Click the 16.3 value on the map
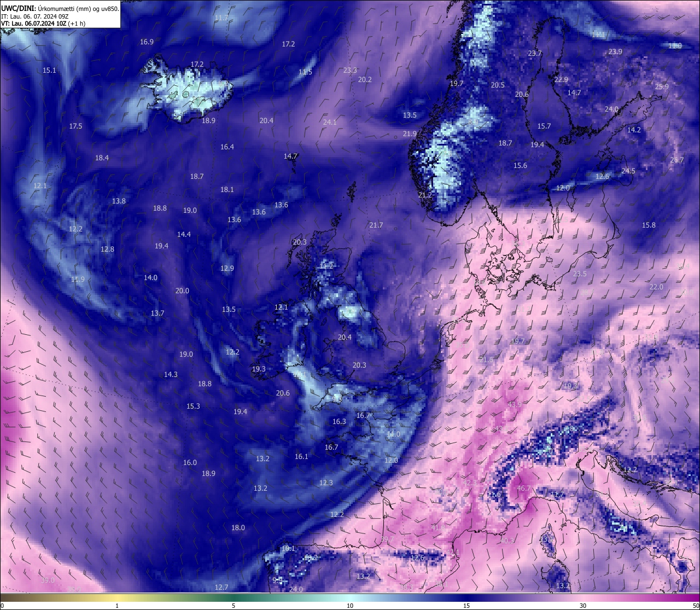The width and height of the screenshot is (700, 610). tap(339, 421)
